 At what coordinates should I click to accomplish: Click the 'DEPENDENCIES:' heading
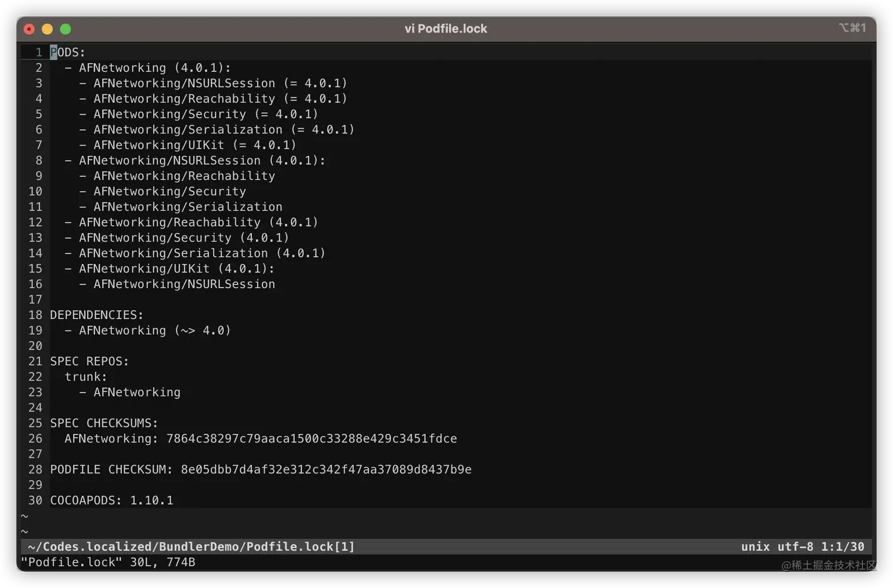(x=97, y=315)
